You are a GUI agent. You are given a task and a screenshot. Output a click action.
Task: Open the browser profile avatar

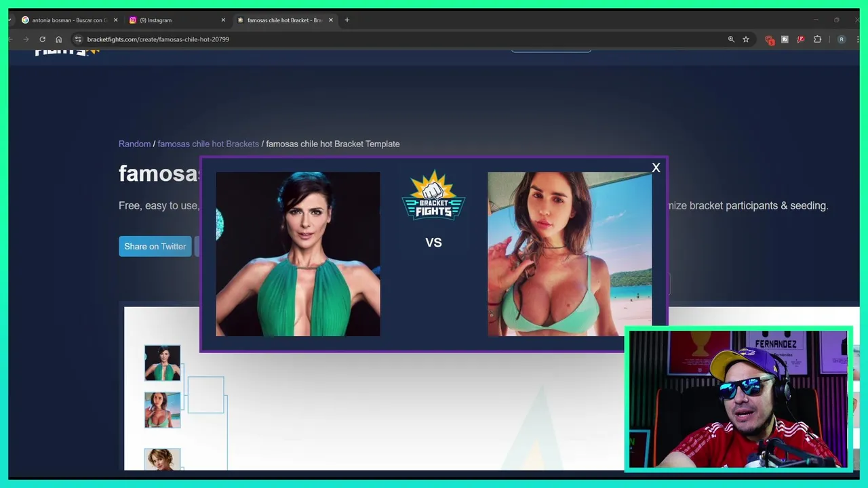click(842, 39)
